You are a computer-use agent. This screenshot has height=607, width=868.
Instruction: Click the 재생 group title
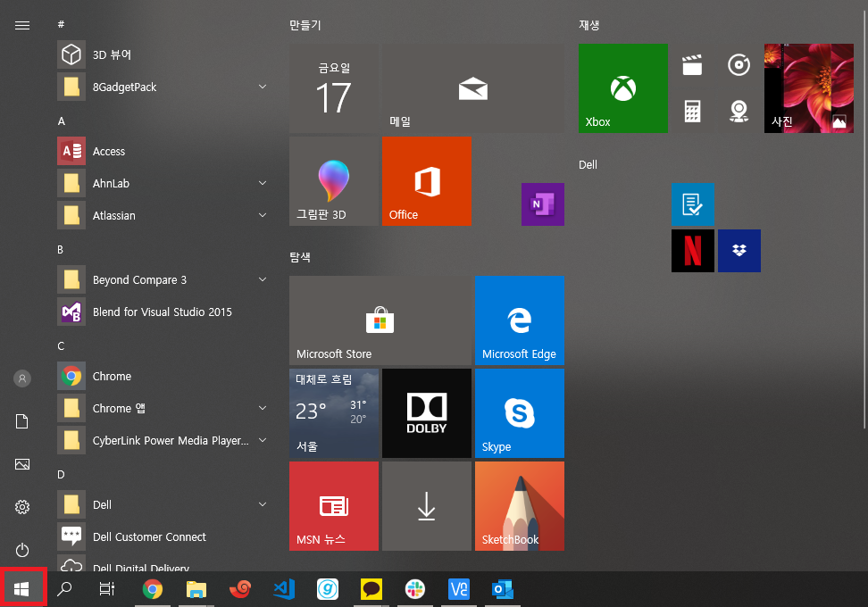(x=589, y=26)
